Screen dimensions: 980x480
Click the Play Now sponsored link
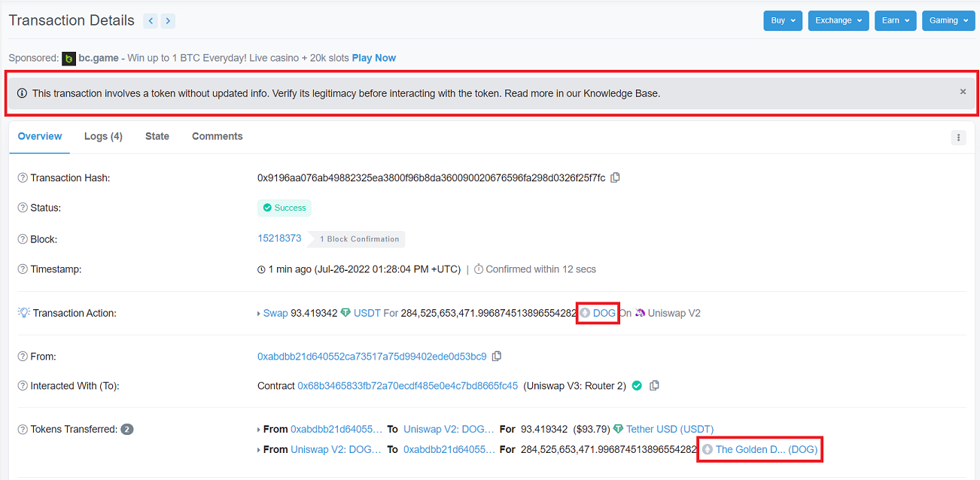coord(373,58)
